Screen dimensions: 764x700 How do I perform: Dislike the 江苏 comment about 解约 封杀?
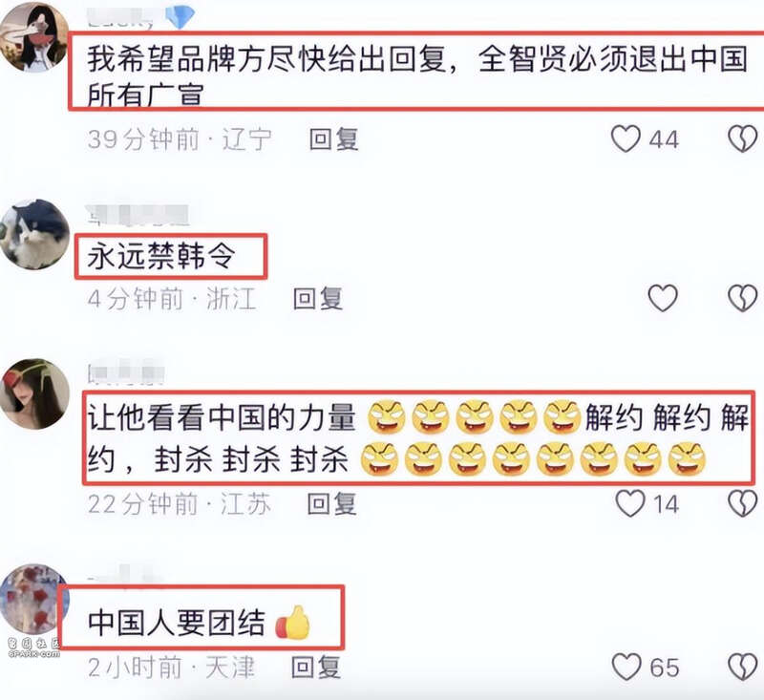743,503
